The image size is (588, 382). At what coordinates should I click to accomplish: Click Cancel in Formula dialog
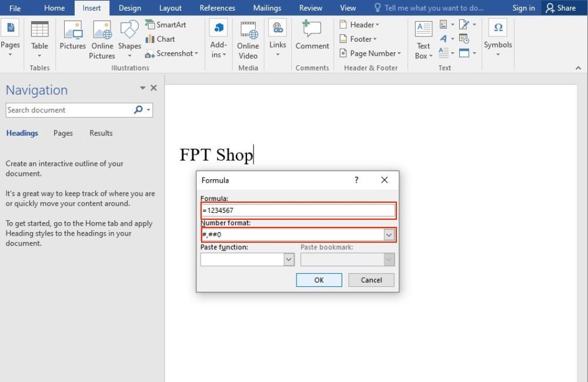371,280
